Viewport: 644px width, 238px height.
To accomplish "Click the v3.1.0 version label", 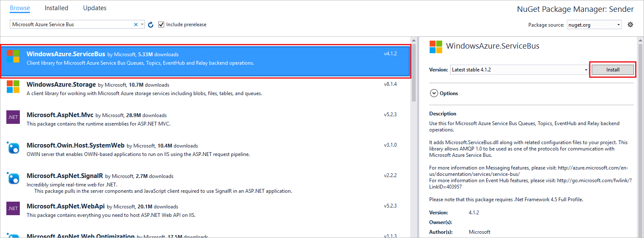I will [390, 145].
